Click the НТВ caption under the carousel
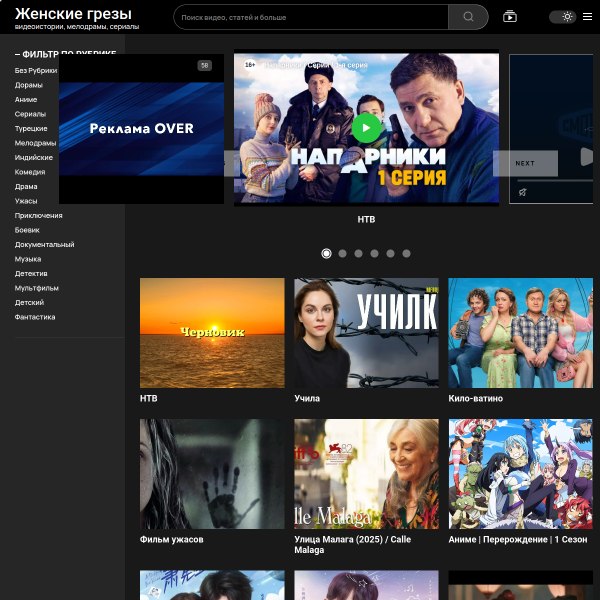Screen dimensions: 600x600 pos(366,220)
